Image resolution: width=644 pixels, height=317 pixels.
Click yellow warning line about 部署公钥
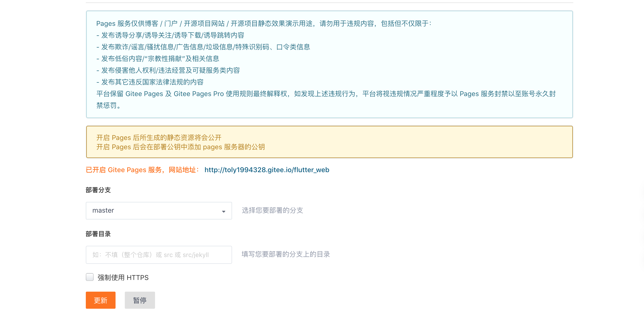(x=180, y=147)
